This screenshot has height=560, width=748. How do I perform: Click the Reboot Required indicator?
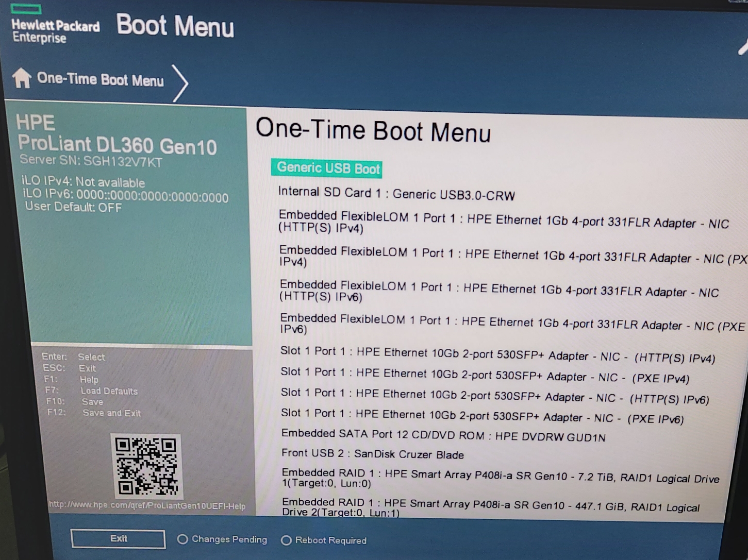coord(324,540)
